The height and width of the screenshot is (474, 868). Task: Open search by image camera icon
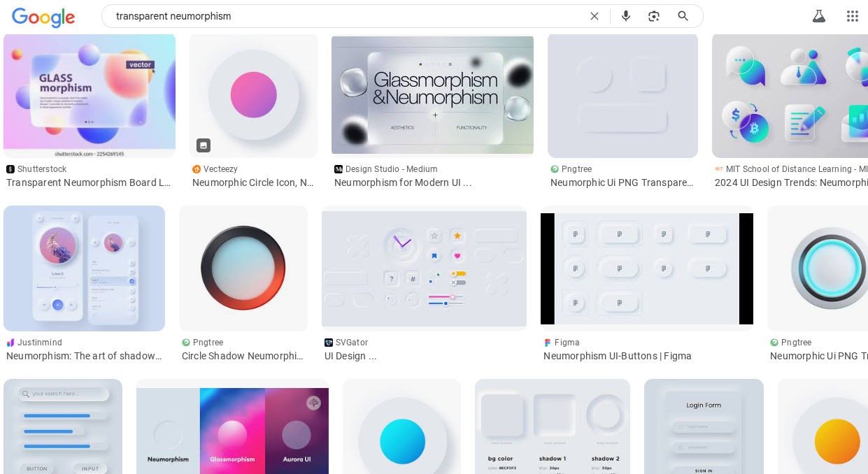tap(654, 16)
